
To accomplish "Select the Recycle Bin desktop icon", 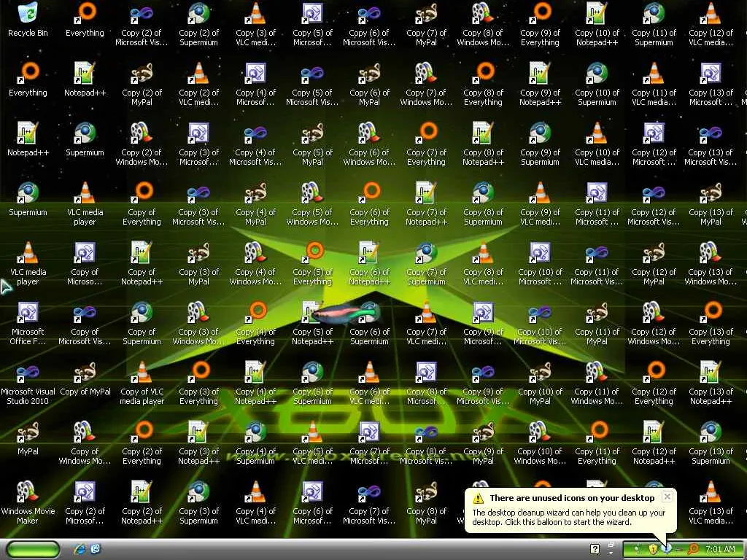I will pos(28,20).
